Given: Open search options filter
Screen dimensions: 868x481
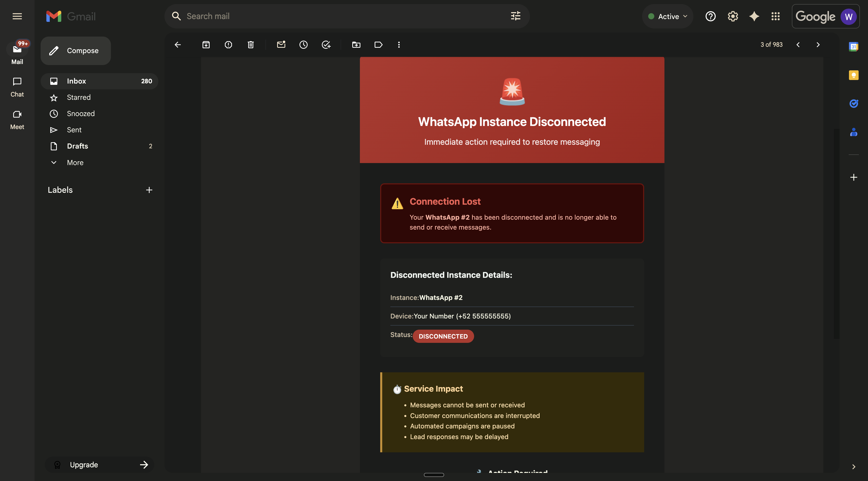Looking at the screenshot, I should pos(515,16).
